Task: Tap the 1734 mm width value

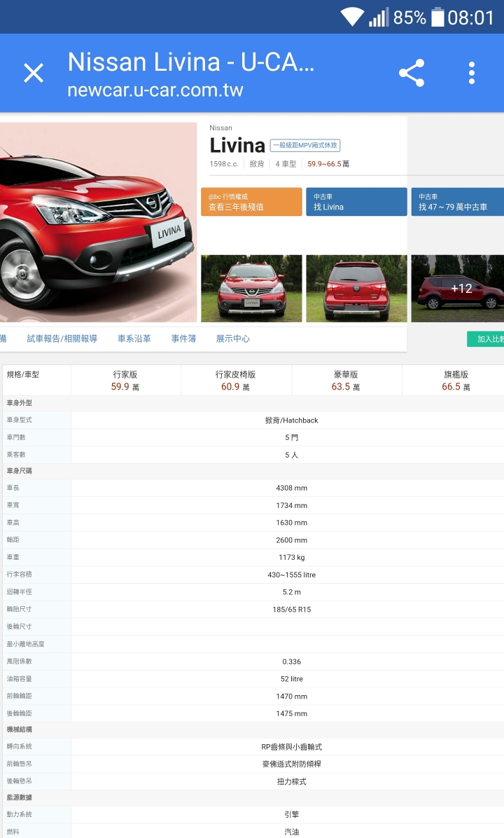Action: pyautogui.click(x=291, y=506)
